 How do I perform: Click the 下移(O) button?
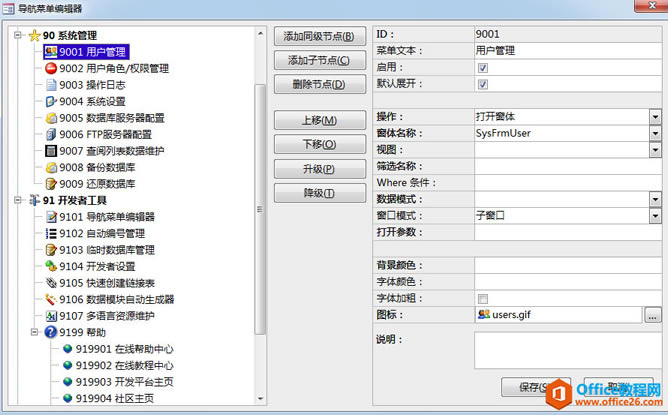pos(320,144)
